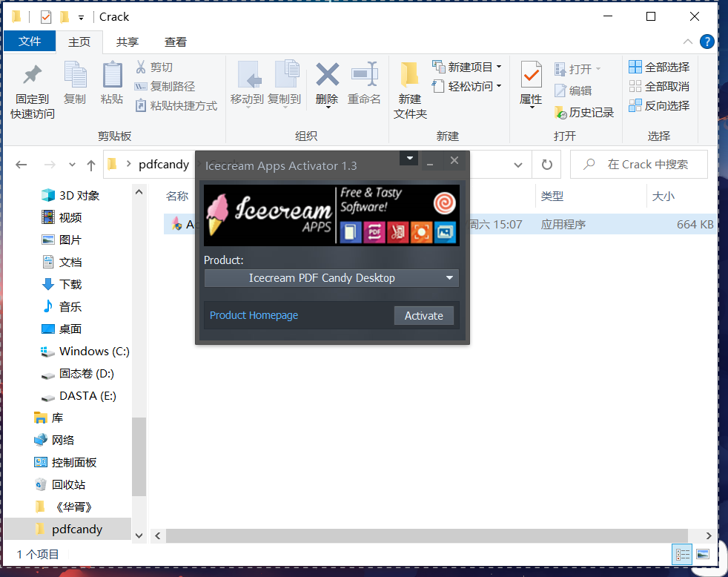Click Select all (全部选择)
Image resolution: width=728 pixels, height=577 pixels.
[x=659, y=67]
